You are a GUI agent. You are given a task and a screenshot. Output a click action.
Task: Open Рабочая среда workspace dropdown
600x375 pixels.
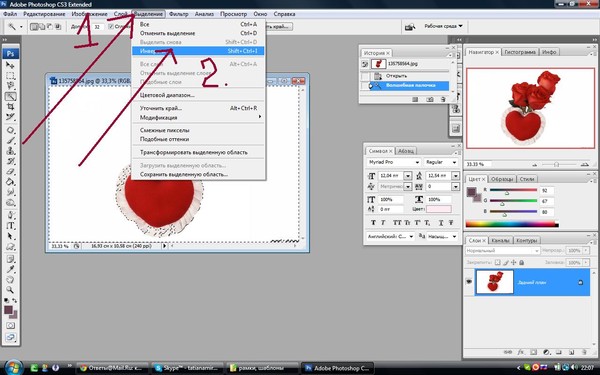[x=443, y=26]
